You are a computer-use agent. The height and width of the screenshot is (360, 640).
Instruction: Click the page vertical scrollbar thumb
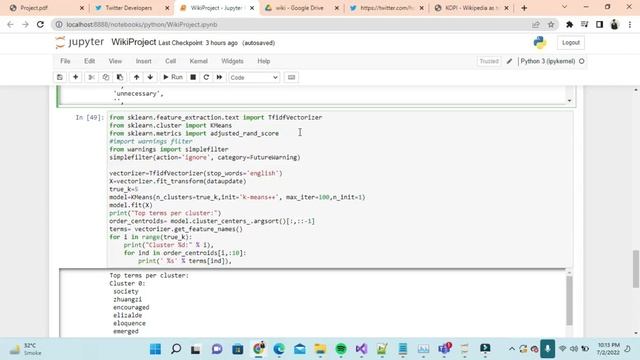click(x=636, y=269)
